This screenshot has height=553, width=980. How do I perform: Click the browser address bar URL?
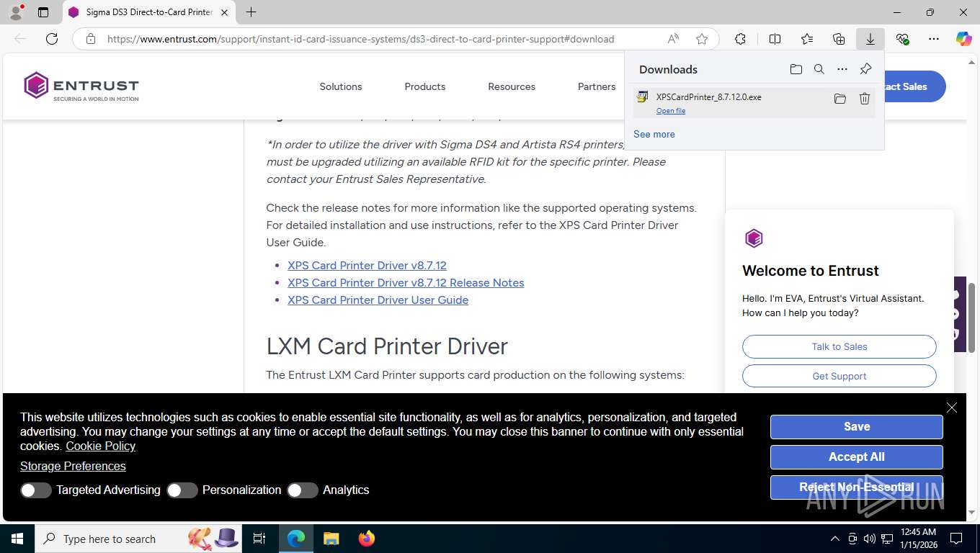tap(360, 39)
